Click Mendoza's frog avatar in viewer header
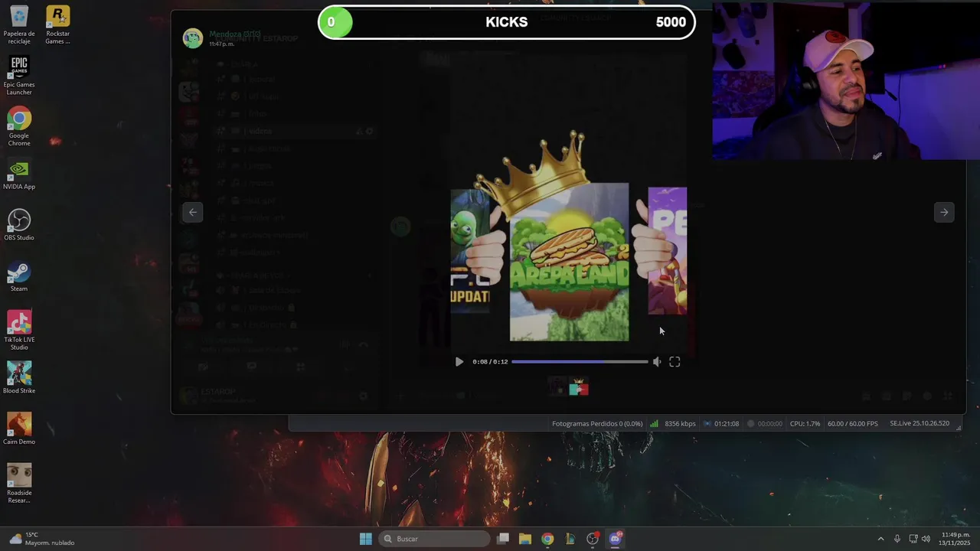Viewport: 980px width, 551px height. coord(193,38)
